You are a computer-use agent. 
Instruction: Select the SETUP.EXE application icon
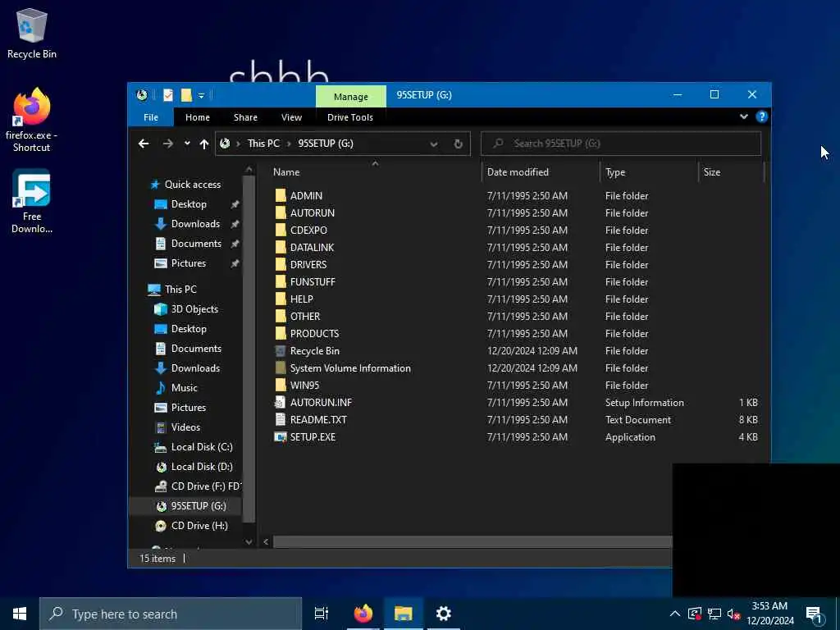[281, 436]
